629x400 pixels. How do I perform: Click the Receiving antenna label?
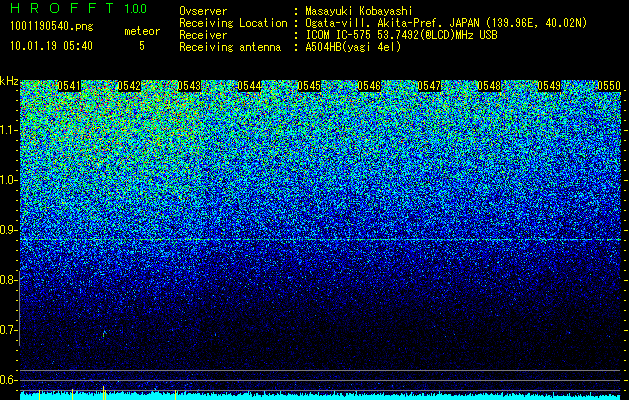[230, 47]
